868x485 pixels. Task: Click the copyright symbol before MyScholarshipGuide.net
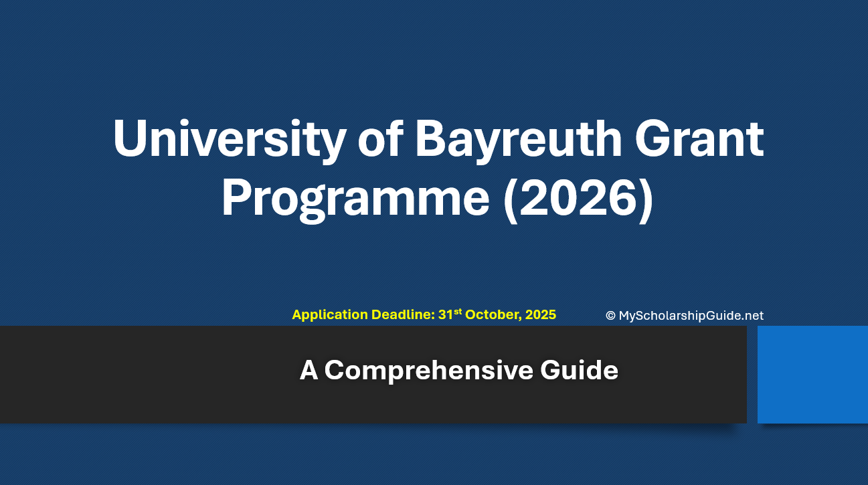click(x=610, y=315)
